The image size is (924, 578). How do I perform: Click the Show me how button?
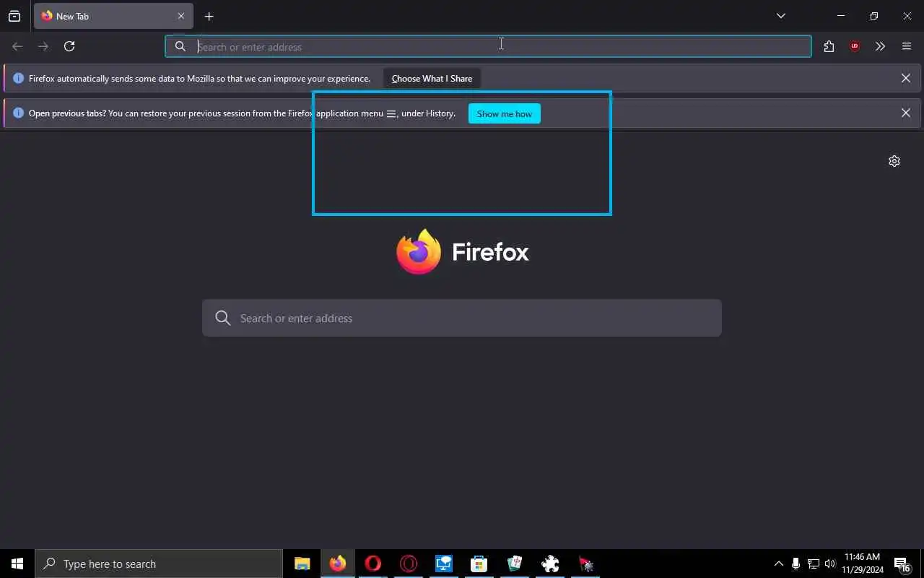click(x=504, y=113)
